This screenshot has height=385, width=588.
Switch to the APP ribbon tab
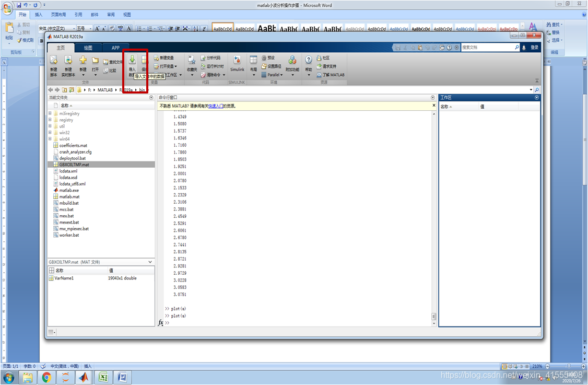[115, 47]
